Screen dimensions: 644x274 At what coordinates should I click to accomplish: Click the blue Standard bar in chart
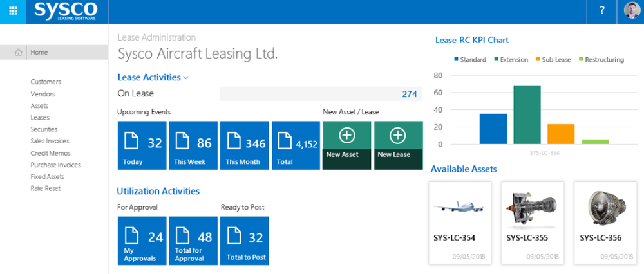coord(493,129)
